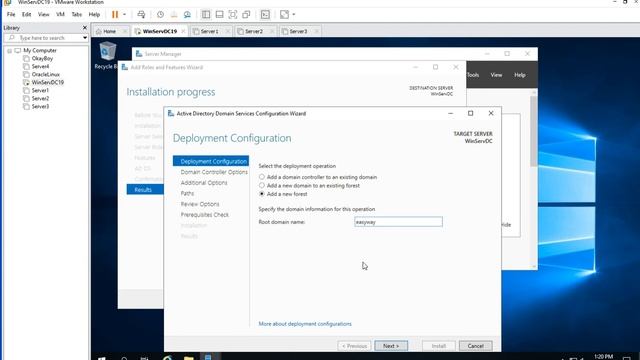Open the power options dropdown next to pause
The width and height of the screenshot is (640, 360).
click(x=124, y=15)
